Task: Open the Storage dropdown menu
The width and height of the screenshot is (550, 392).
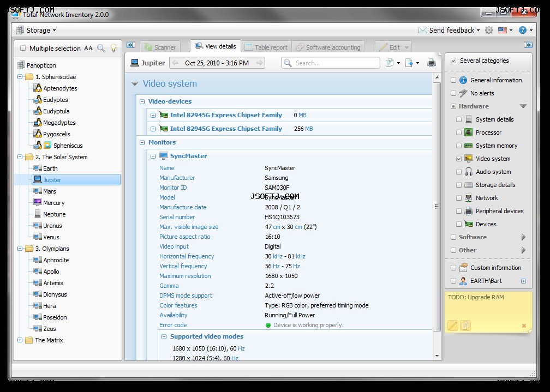Action: coord(36,30)
